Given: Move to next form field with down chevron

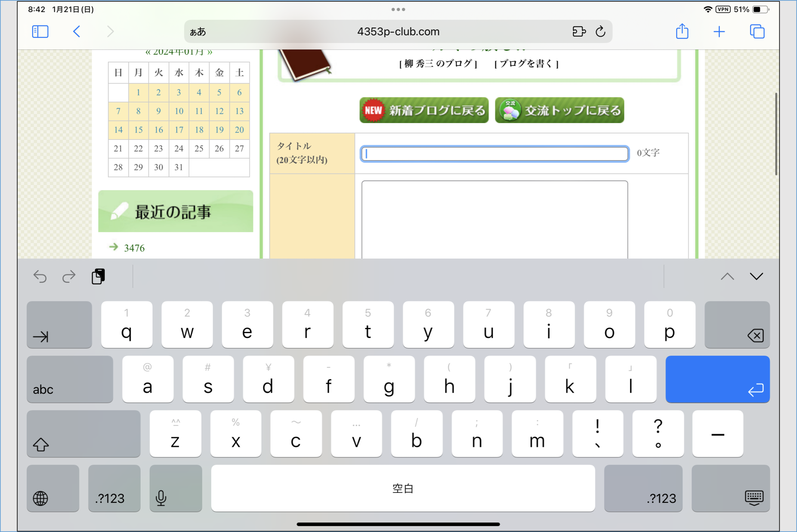Looking at the screenshot, I should (x=756, y=276).
